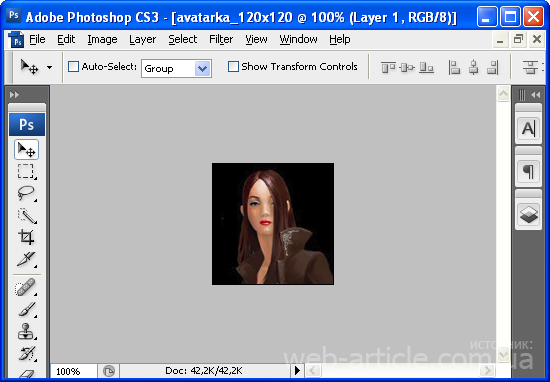Image resolution: width=550 pixels, height=382 pixels.
Task: Click Distribute Top Edges icon
Action: 530,67
